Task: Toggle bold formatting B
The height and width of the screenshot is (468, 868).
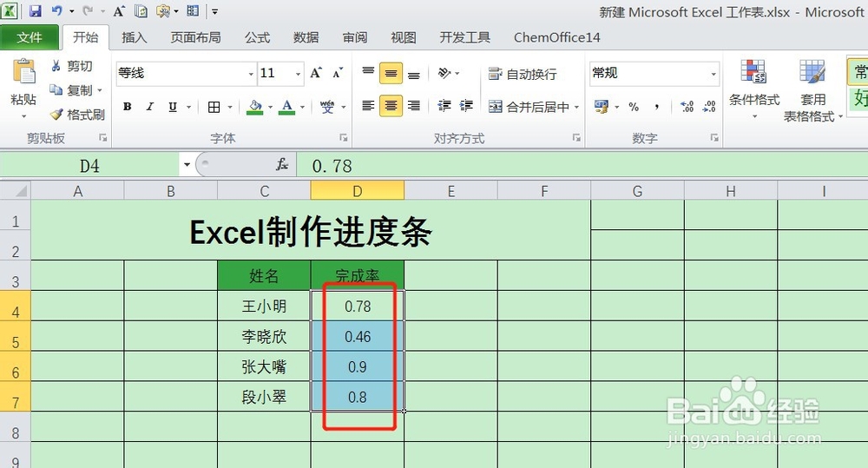Action: [128, 107]
